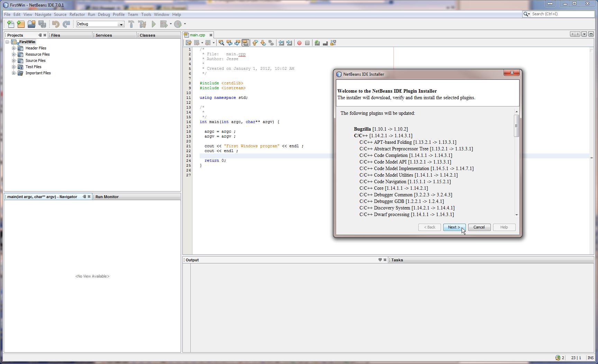Click the Shift Line Left icon
Image resolution: width=598 pixels, height=364 pixels.
coord(281,43)
